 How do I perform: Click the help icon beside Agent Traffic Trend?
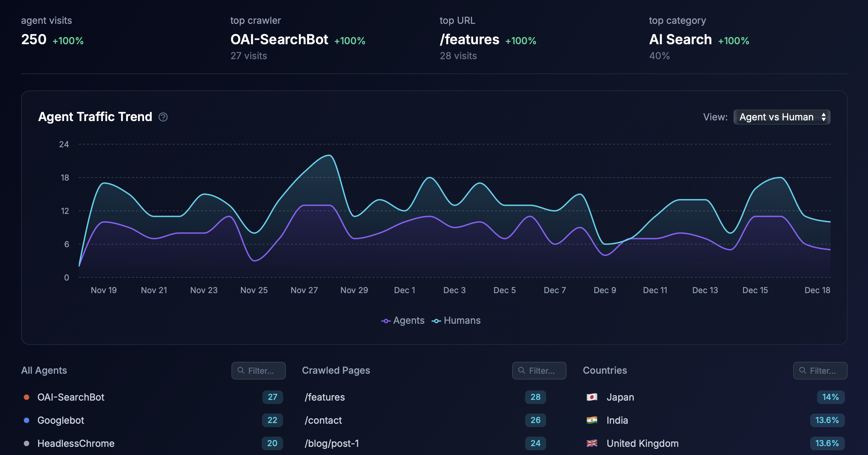click(163, 117)
